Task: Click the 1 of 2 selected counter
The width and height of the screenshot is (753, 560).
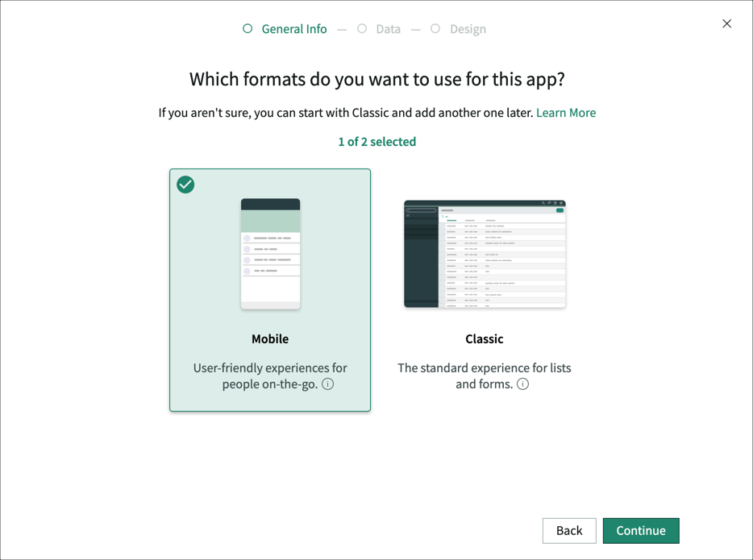Action: tap(376, 141)
